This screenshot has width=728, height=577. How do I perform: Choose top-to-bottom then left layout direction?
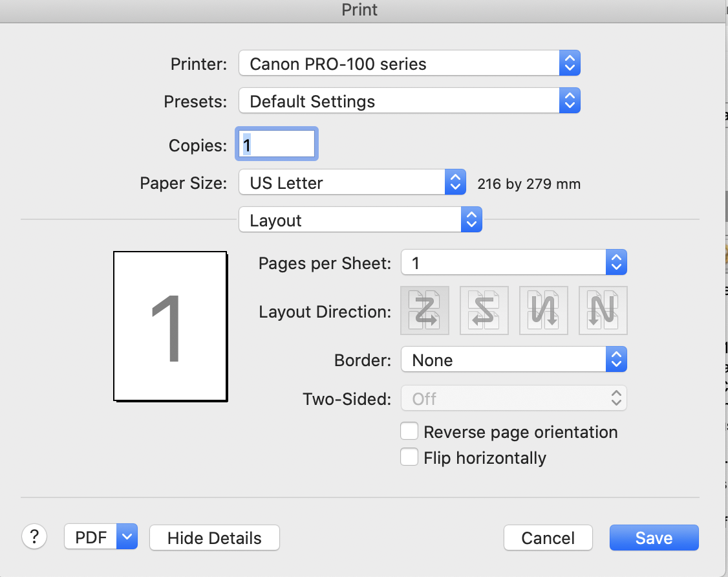pos(603,310)
